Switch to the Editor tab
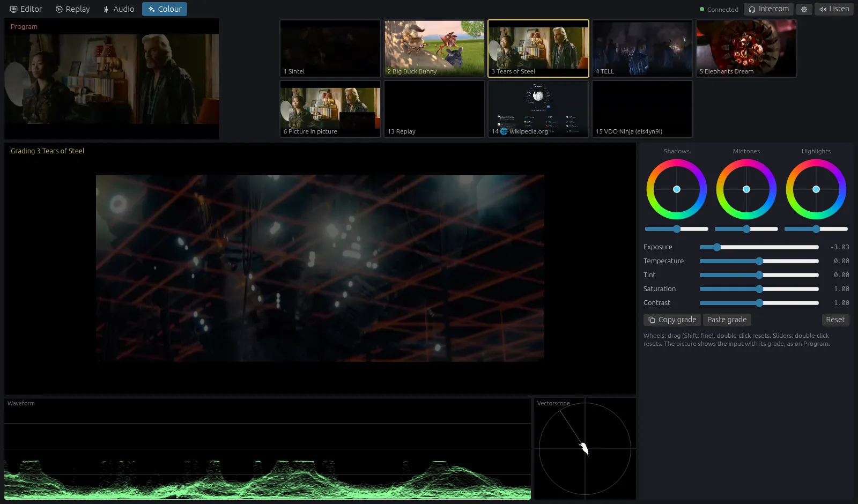Image resolution: width=858 pixels, height=504 pixels. [x=26, y=9]
